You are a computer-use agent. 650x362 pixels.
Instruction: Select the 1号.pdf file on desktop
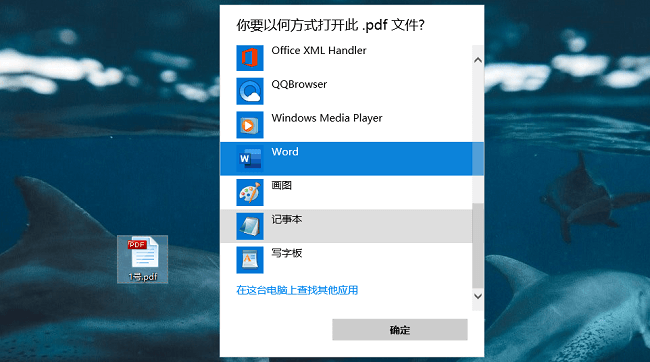[143, 259]
